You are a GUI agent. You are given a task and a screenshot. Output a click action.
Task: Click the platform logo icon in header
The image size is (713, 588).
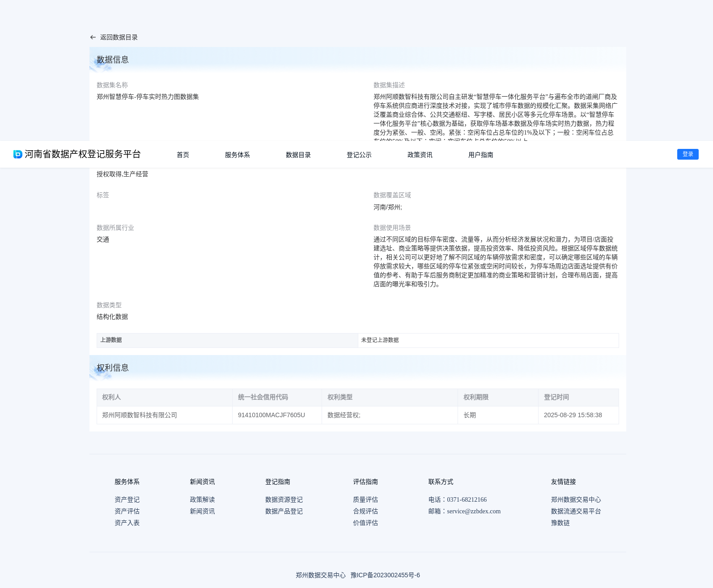[18, 154]
